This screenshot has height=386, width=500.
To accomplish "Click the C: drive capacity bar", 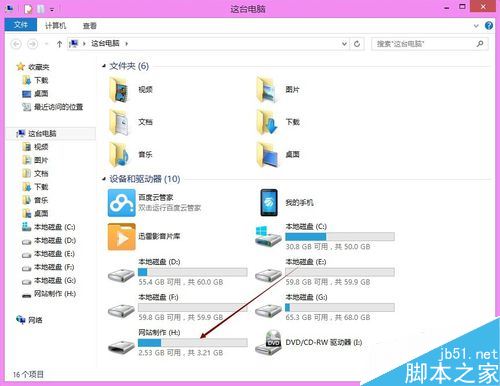I will coord(340,237).
